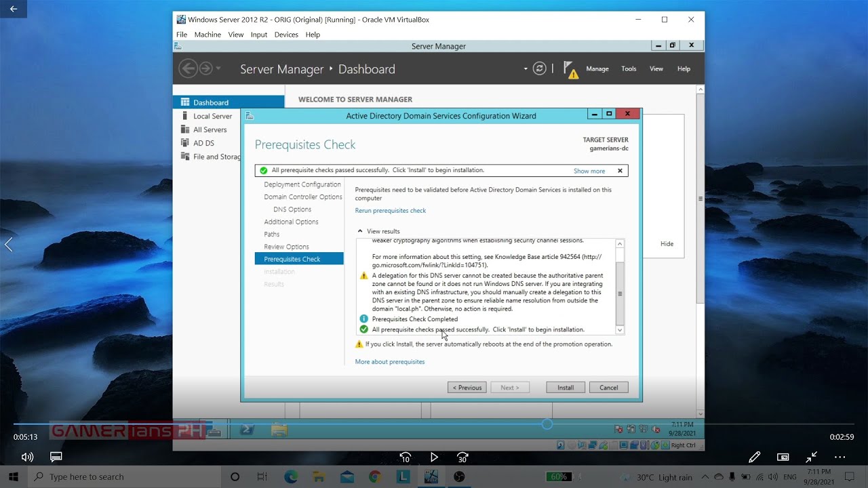Click the results list scroll-up arrow

tap(620, 244)
